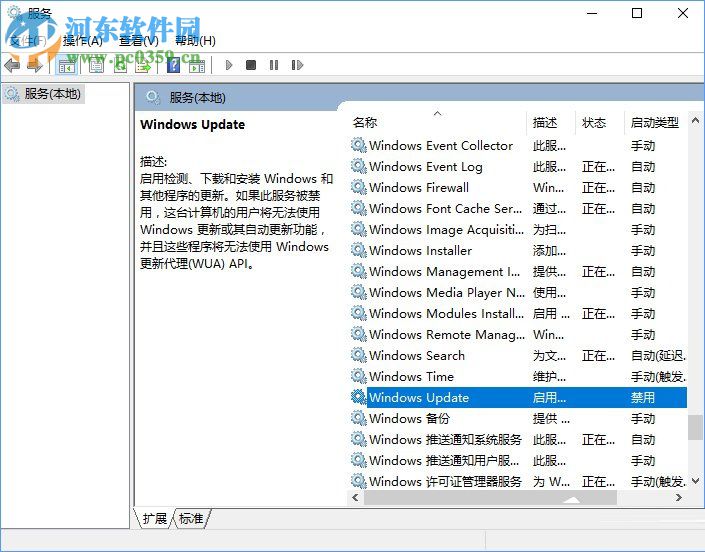Click the horizontal scrollbar left arrow
Image resolution: width=705 pixels, height=552 pixels.
(x=355, y=497)
